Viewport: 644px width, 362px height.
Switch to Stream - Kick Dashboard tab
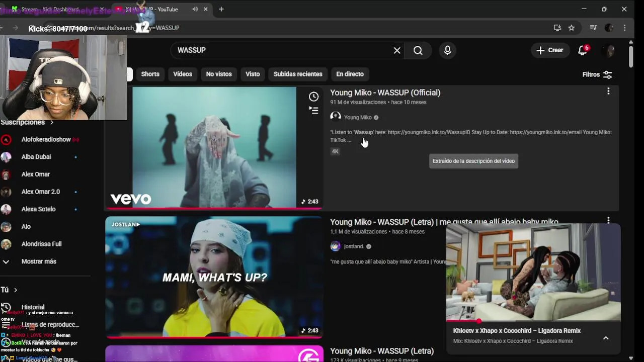[x=50, y=9]
